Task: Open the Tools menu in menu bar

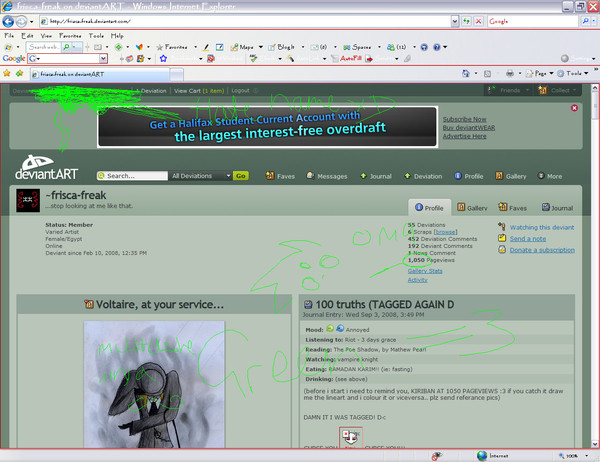Action: 96,36
